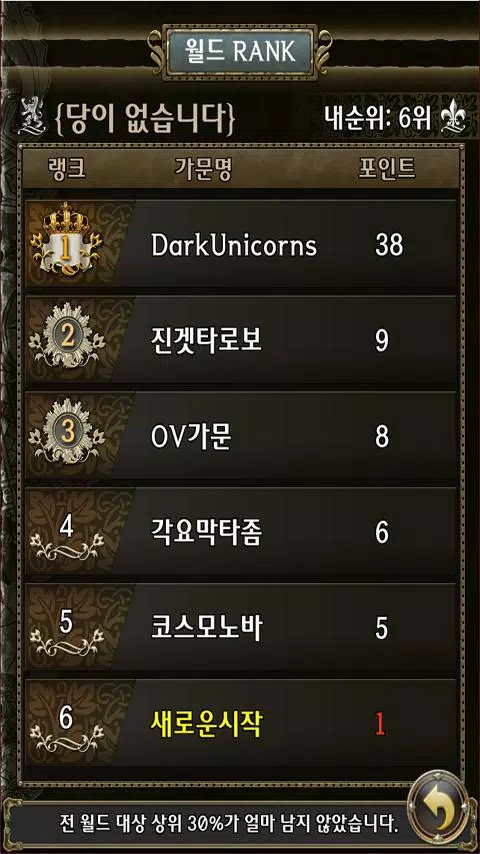Click the 가문명 column header
Screen dimensions: 480x854
click(203, 170)
